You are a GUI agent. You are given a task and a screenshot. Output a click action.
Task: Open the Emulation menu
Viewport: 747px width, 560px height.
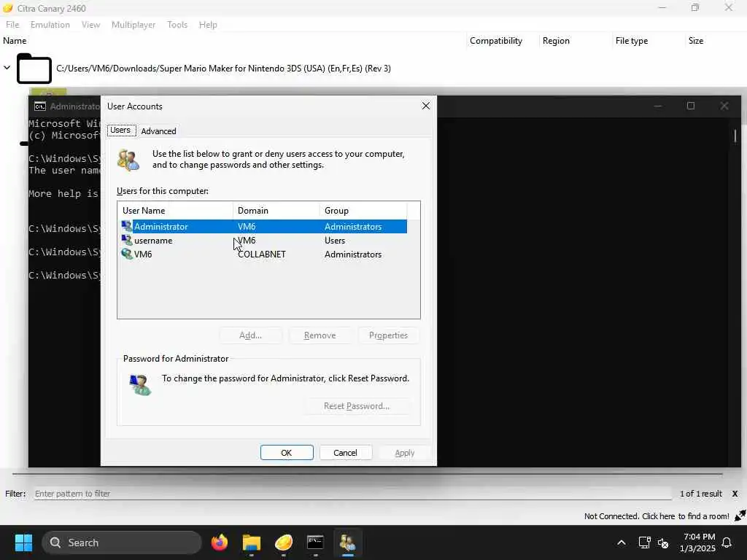pos(50,25)
